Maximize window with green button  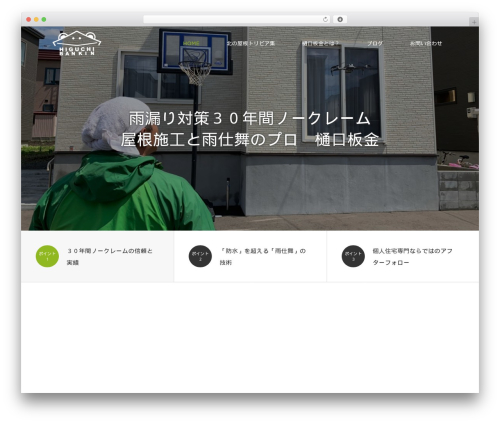click(44, 20)
